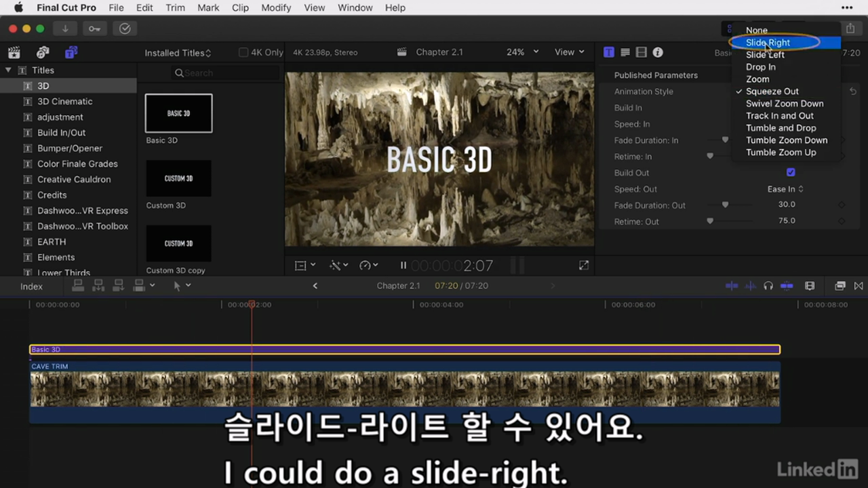Open Background Tasks checkmark circle button
The image size is (868, 488).
(x=125, y=28)
